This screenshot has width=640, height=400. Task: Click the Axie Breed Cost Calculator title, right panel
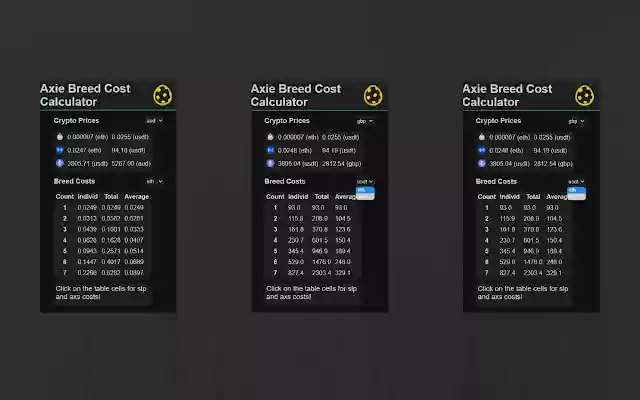coord(507,96)
